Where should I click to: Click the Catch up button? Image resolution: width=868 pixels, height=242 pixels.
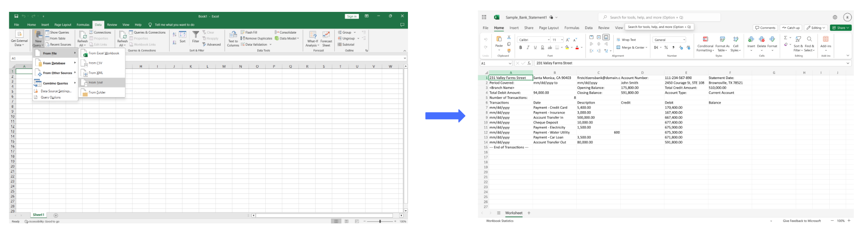[x=791, y=28]
